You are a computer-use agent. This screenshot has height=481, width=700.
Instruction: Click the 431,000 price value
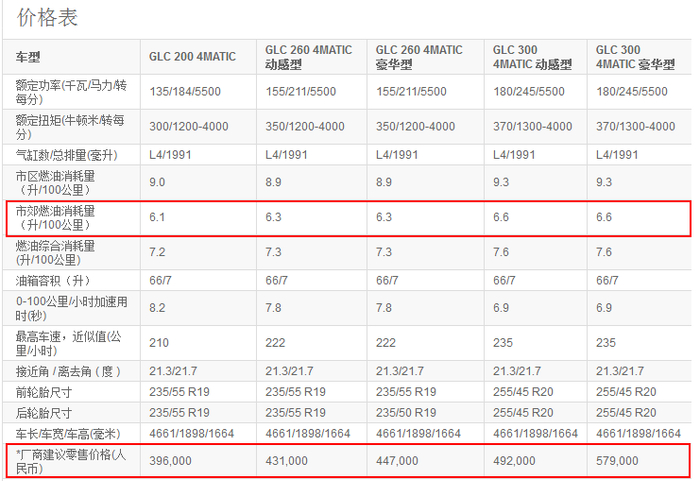tap(286, 461)
